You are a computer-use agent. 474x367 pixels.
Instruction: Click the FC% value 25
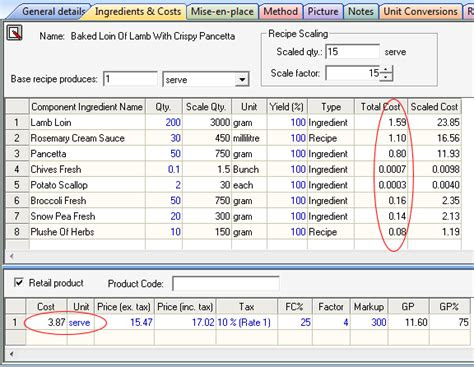[x=295, y=322]
